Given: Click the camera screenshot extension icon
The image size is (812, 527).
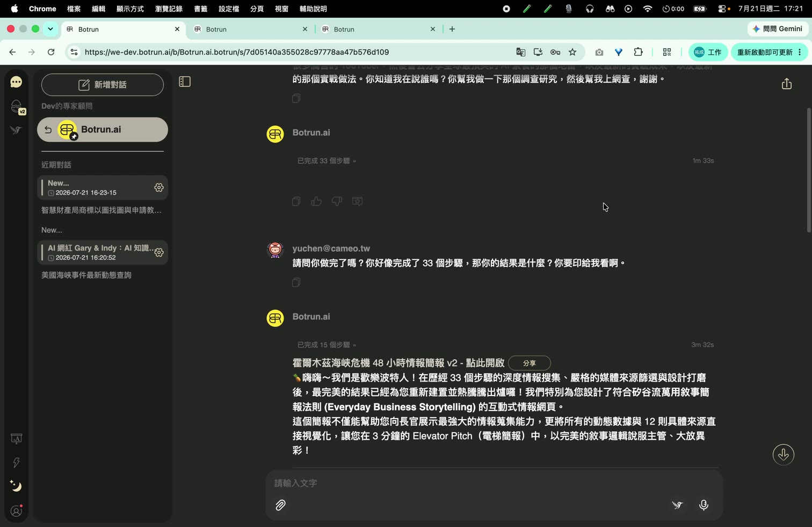Looking at the screenshot, I should [x=599, y=52].
